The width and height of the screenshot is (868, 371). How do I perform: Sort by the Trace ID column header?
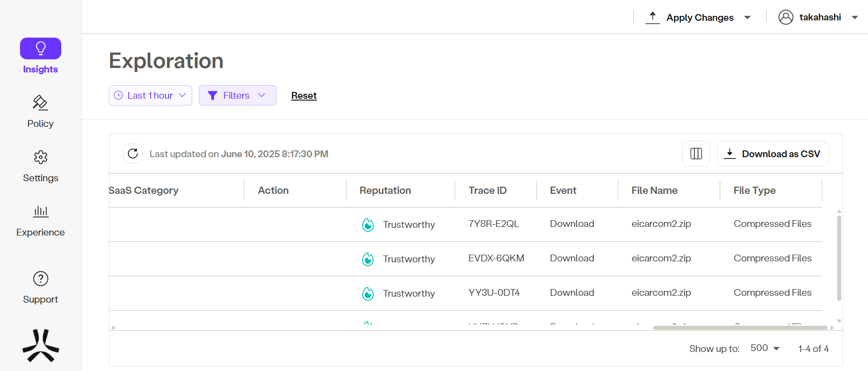(x=487, y=190)
